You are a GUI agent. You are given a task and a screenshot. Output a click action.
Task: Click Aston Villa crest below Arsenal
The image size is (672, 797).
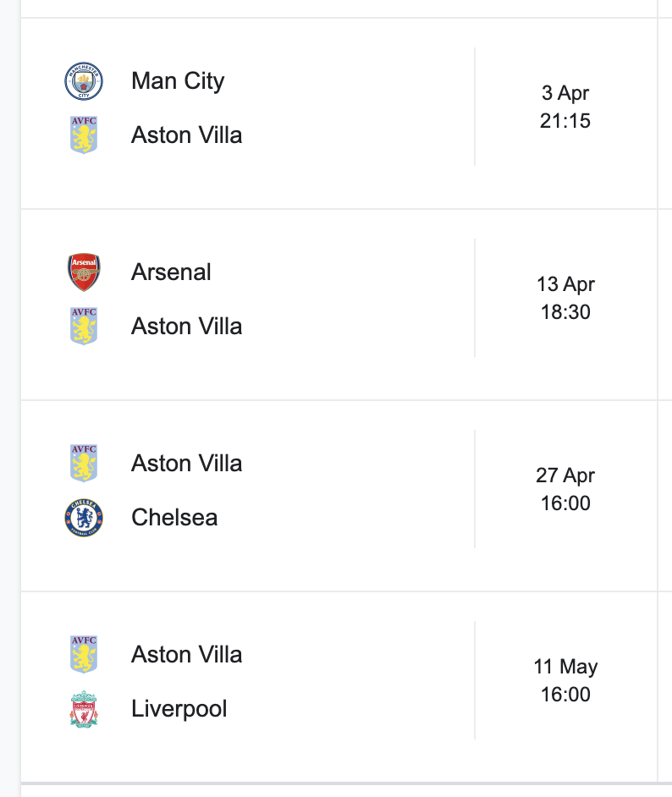pos(84,326)
